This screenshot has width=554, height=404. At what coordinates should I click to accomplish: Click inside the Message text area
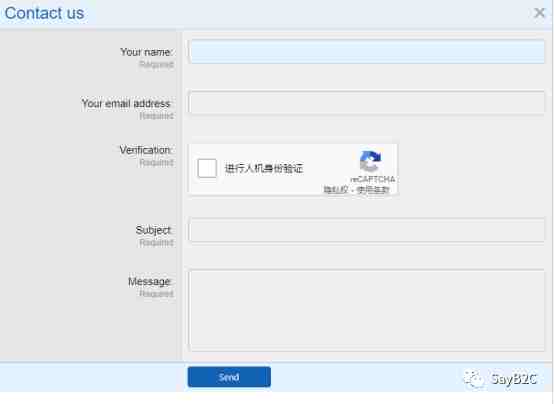(x=367, y=310)
